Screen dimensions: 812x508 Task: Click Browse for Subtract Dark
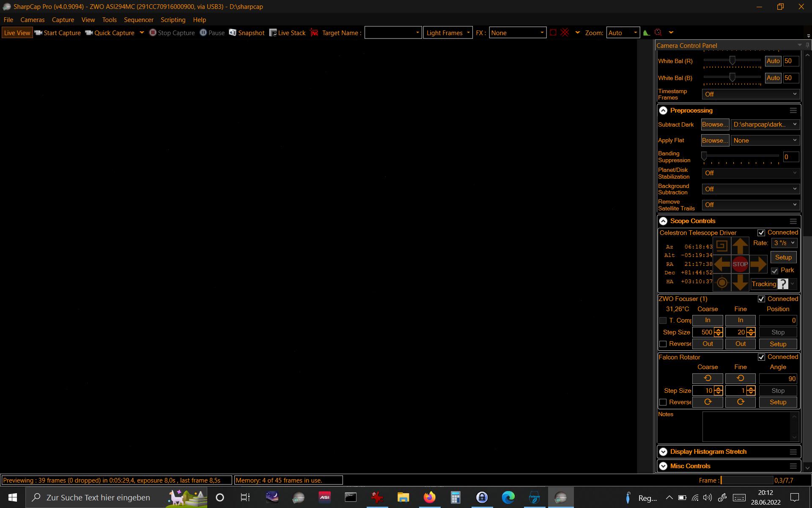click(x=715, y=124)
